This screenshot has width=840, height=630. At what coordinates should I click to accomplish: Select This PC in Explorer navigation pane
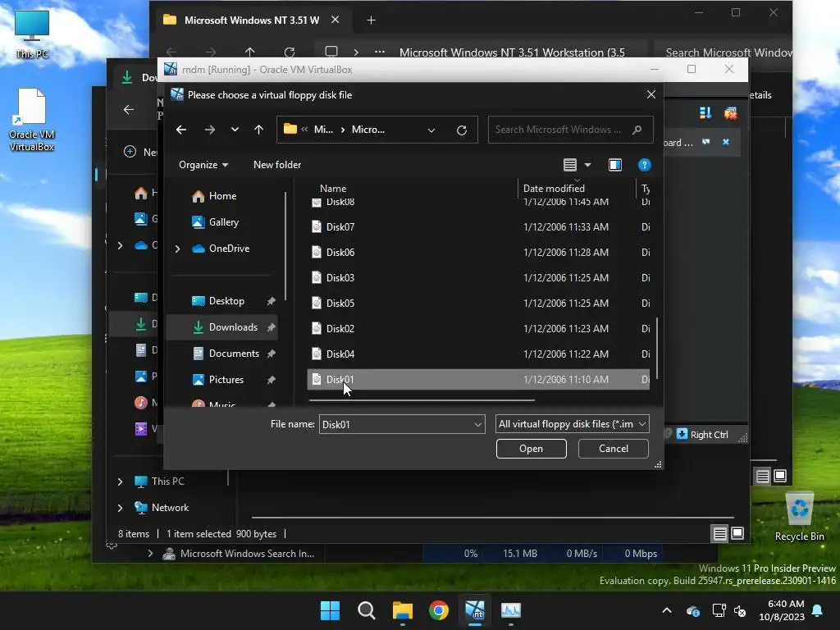167,482
